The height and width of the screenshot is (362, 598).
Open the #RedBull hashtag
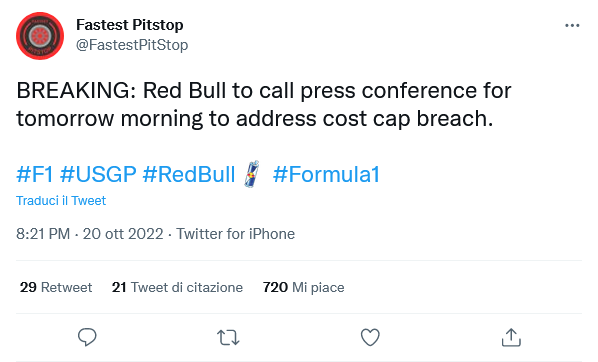point(189,174)
